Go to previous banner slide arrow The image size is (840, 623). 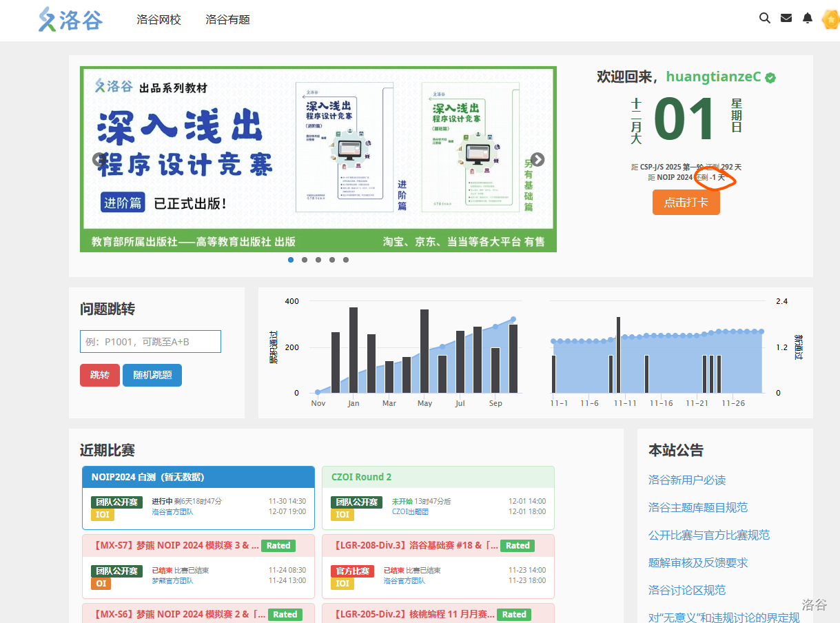click(99, 159)
